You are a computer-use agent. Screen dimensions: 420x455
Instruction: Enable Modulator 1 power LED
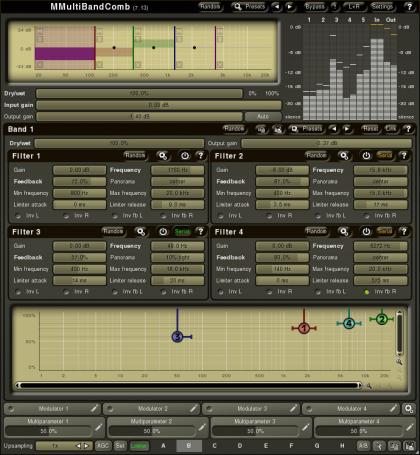(11, 408)
